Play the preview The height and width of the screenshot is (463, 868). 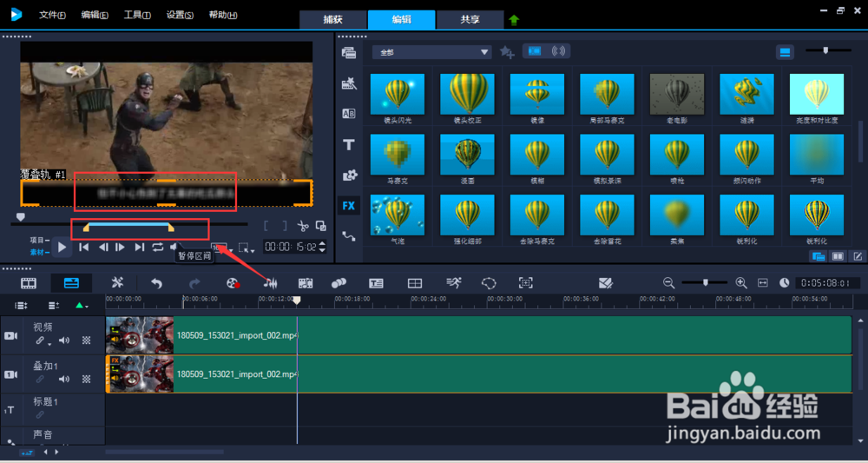click(x=62, y=247)
